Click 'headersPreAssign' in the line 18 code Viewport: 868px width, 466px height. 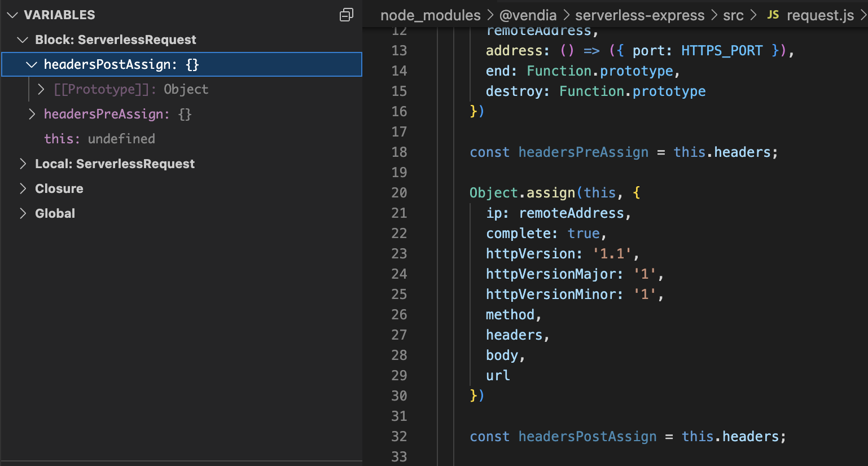(x=584, y=152)
